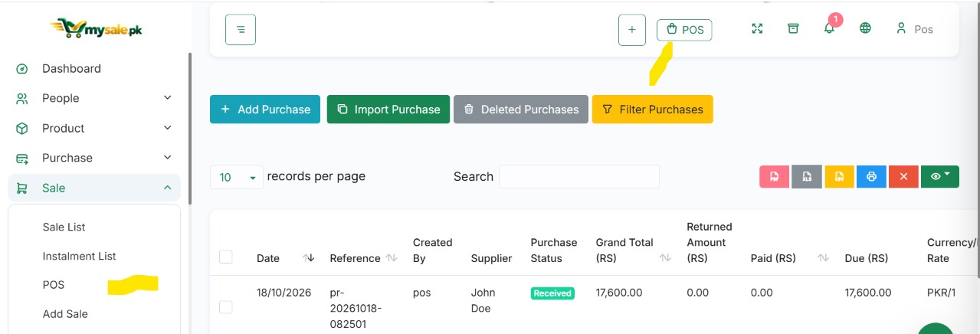Click the Grand Total 17,600.00 cell

pyautogui.click(x=619, y=293)
